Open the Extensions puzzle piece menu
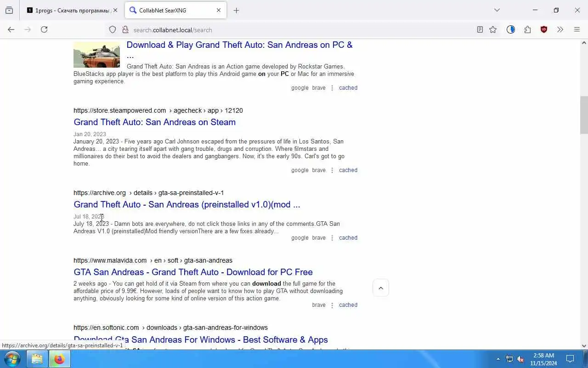Image resolution: width=588 pixels, height=368 pixels. (527, 29)
